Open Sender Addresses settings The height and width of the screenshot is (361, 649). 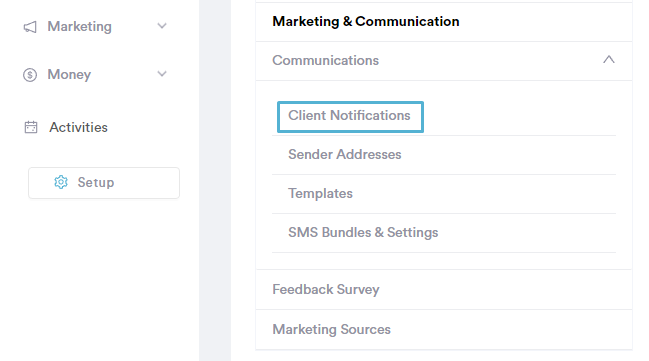(344, 154)
